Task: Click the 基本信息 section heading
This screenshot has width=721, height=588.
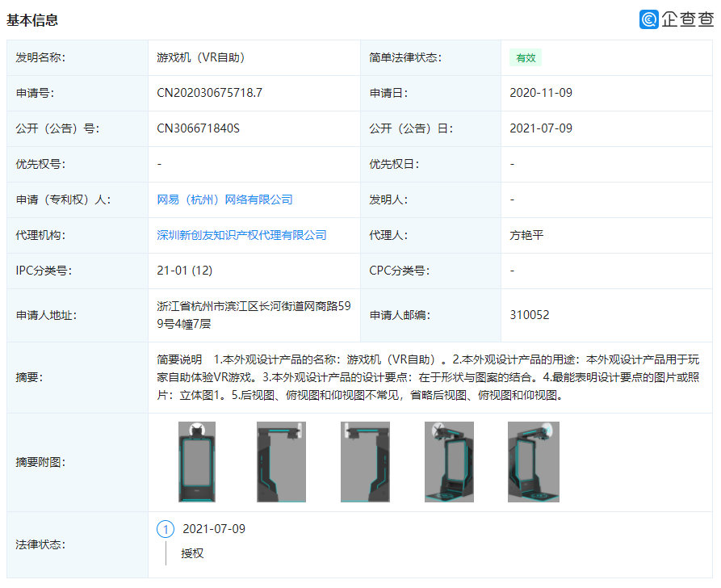Action: [32, 20]
